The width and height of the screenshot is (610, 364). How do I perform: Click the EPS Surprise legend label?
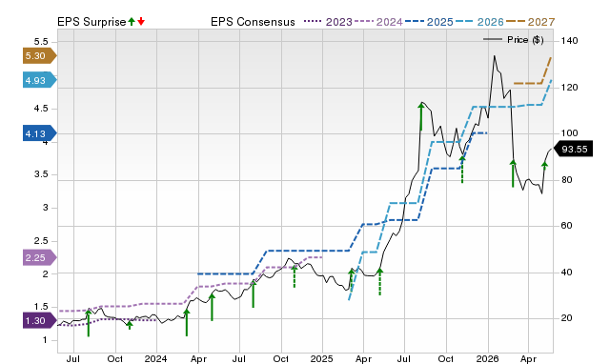[x=91, y=22]
